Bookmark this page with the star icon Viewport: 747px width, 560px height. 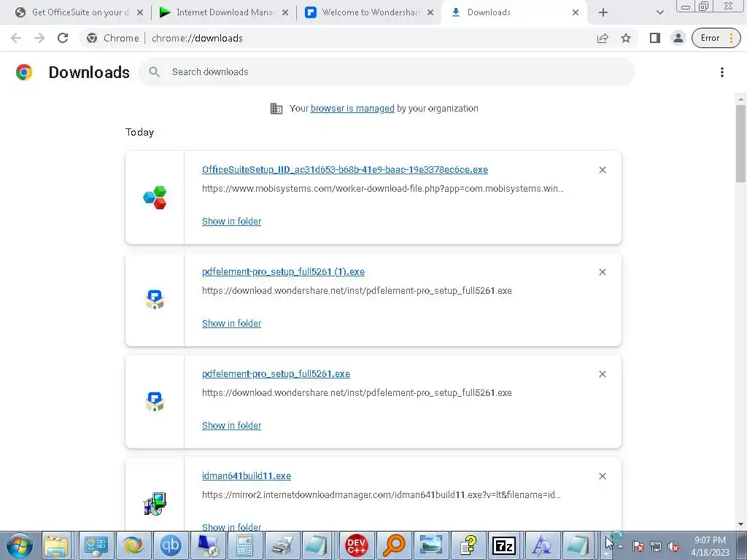click(626, 38)
